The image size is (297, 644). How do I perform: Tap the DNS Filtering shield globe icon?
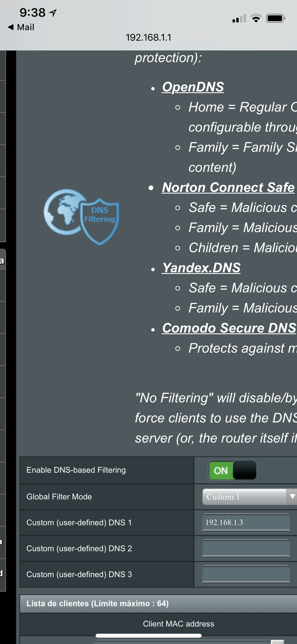81,217
